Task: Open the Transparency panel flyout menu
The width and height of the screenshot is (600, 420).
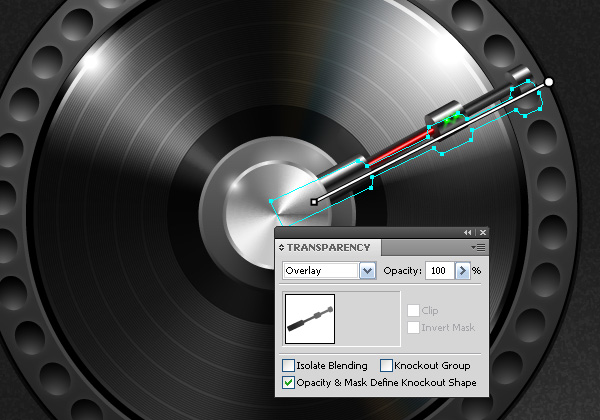Action: pyautogui.click(x=478, y=247)
